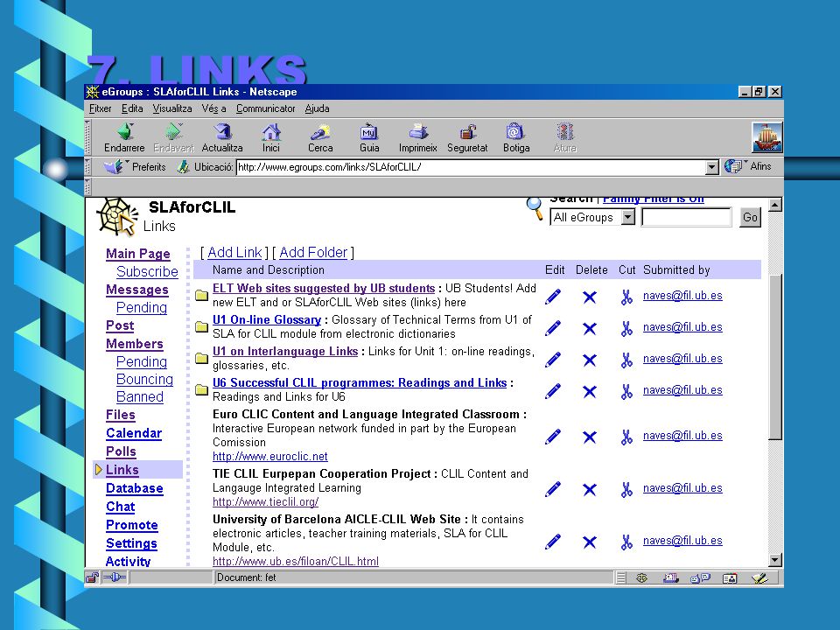Viewport: 840px width, 630px height.
Task: Cut scissors for ELT Web sites folder
Action: coord(626,297)
